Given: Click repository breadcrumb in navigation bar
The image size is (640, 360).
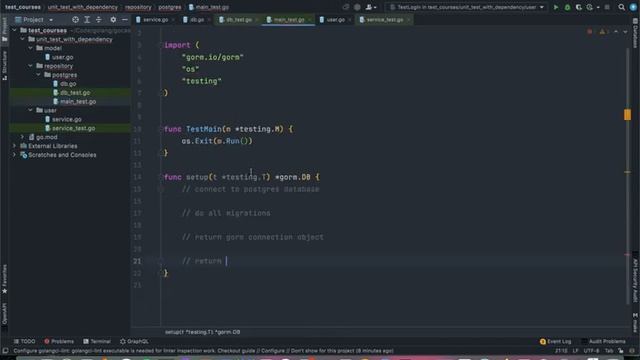Looking at the screenshot, I should pos(138,7).
